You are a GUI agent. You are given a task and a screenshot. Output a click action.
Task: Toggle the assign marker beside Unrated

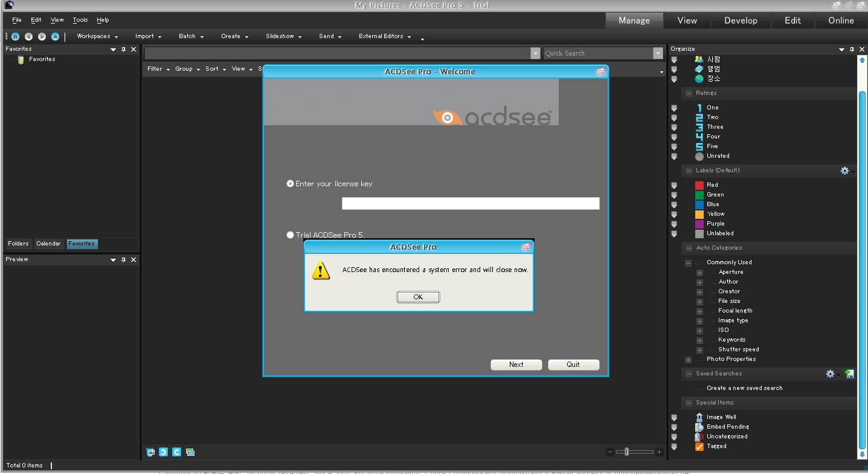pyautogui.click(x=674, y=156)
